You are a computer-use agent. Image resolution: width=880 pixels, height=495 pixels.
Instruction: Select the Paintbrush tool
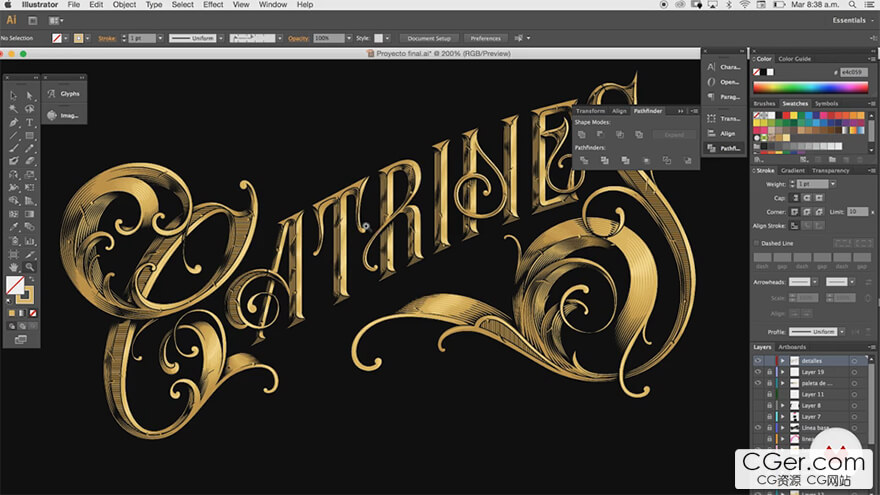[13, 148]
